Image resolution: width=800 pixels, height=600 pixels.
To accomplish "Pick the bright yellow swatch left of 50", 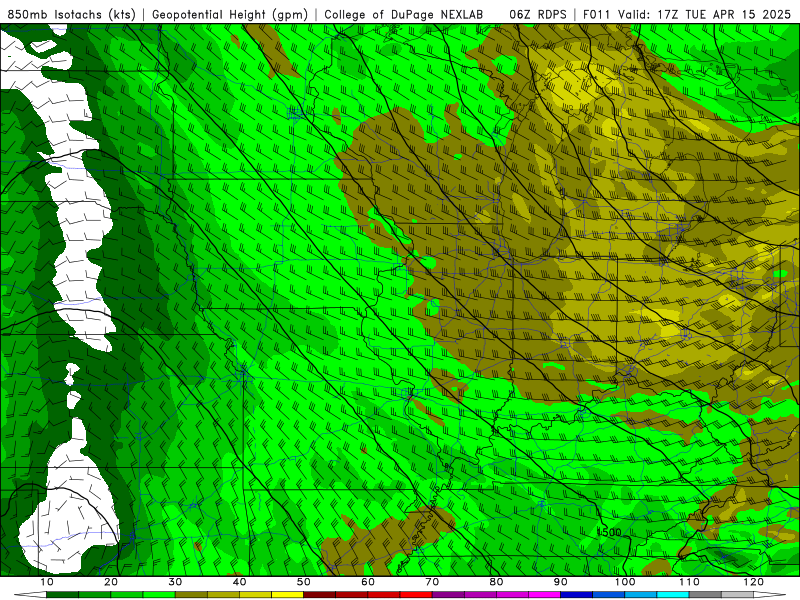I will click(x=287, y=595).
